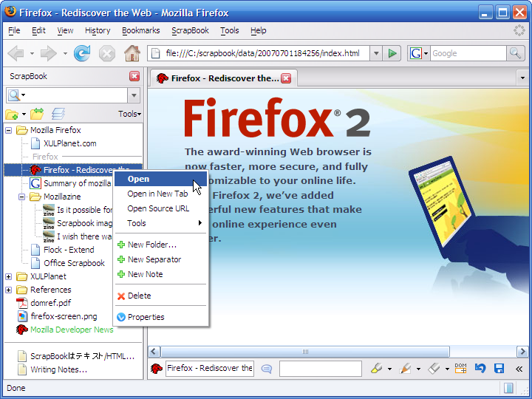
Task: Click the save icon in ScrapBook edit toolbar
Action: click(499, 368)
